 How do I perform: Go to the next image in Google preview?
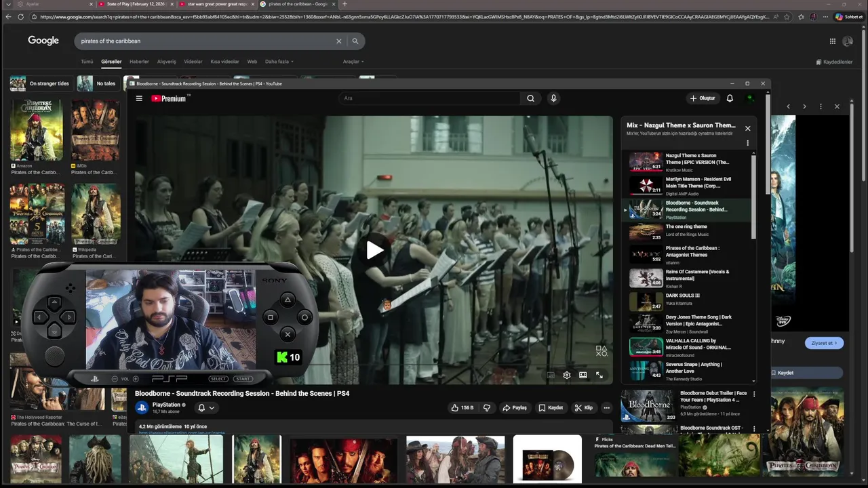click(x=804, y=106)
